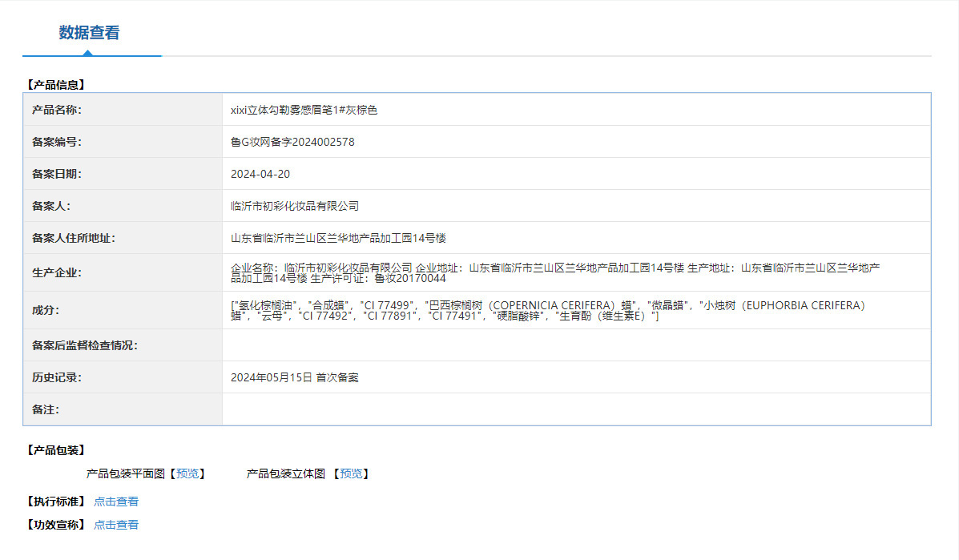The width and height of the screenshot is (959, 560).
Task: Click the 【产品信息】 section heading
Action: [55, 85]
